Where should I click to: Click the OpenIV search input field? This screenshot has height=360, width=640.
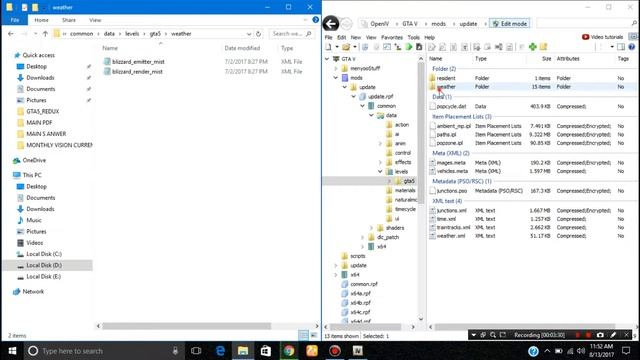583,24
